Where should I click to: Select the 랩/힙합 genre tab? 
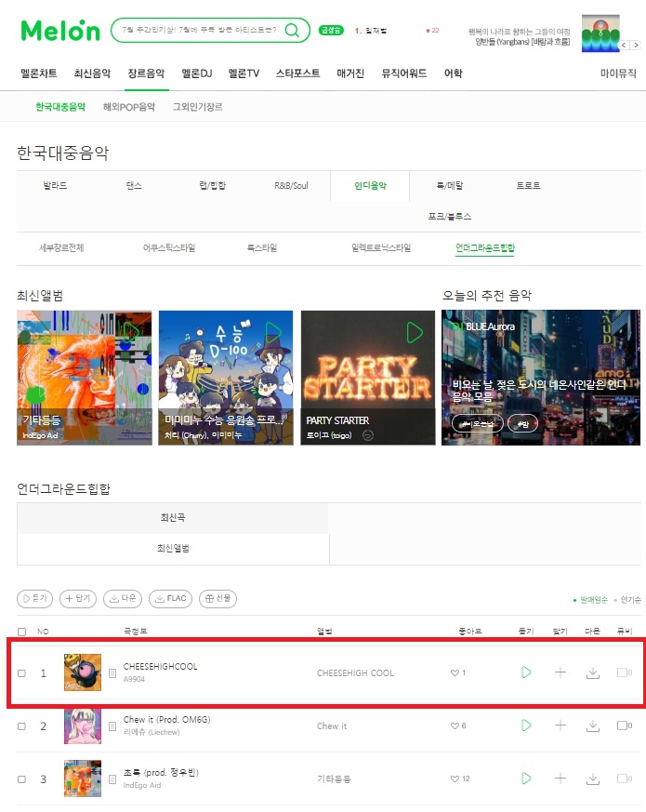(212, 185)
